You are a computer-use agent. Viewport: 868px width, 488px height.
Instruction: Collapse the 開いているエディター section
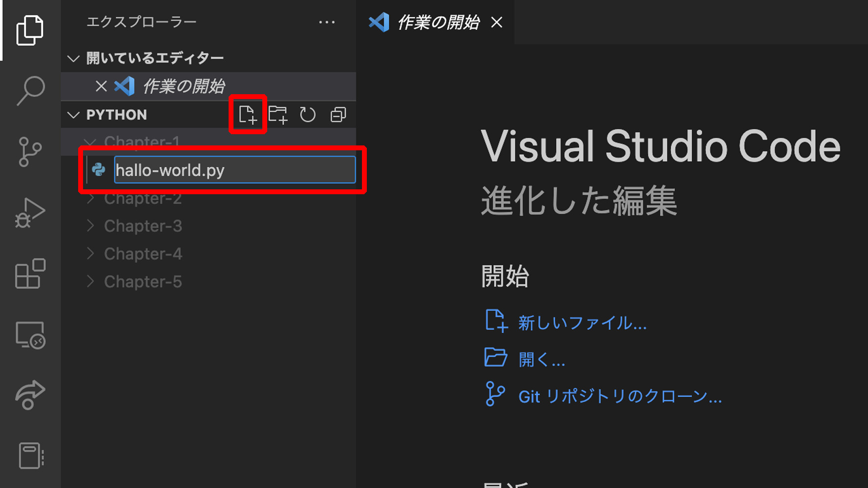pos(73,57)
